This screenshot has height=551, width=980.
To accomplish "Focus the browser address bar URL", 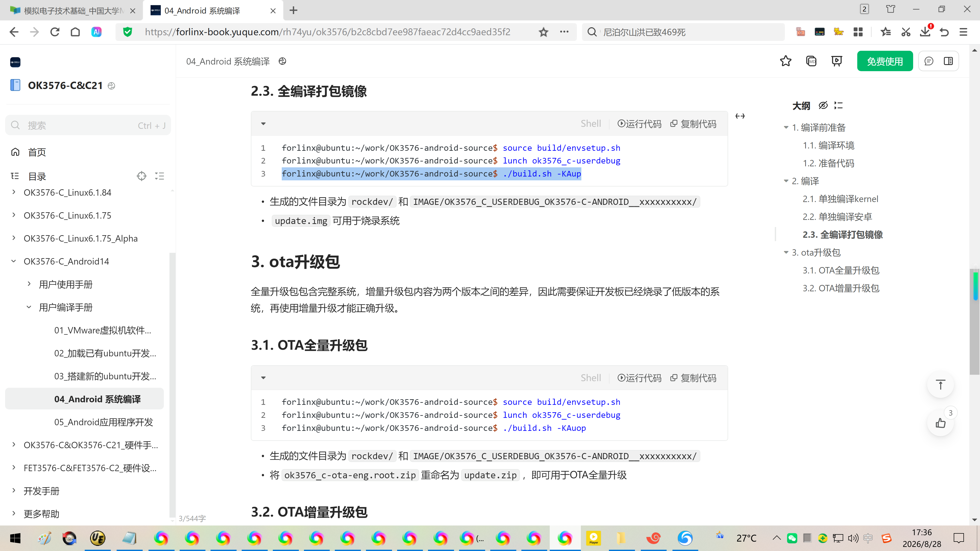I will (x=327, y=32).
